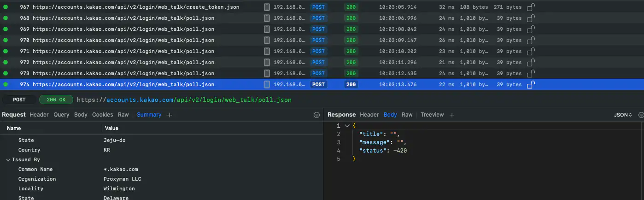Click the 271 bytes response size
The height and width of the screenshot is (200, 644).
click(508, 7)
